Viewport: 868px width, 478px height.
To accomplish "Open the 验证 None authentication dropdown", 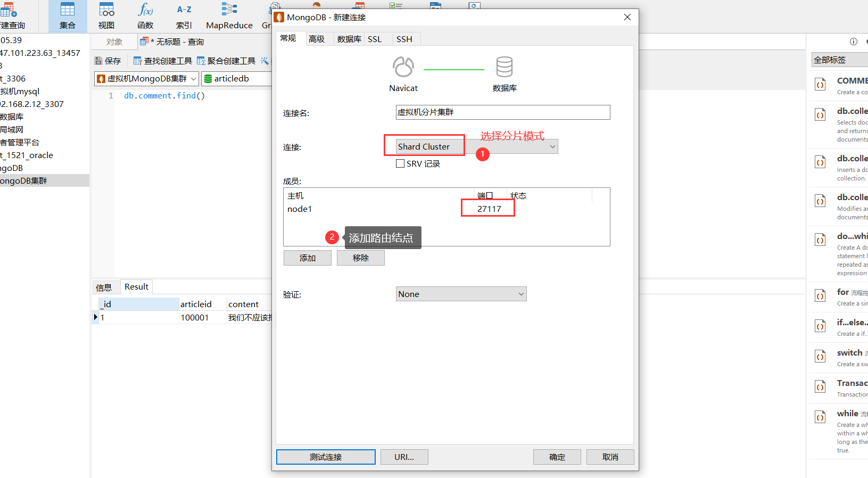I will point(461,294).
